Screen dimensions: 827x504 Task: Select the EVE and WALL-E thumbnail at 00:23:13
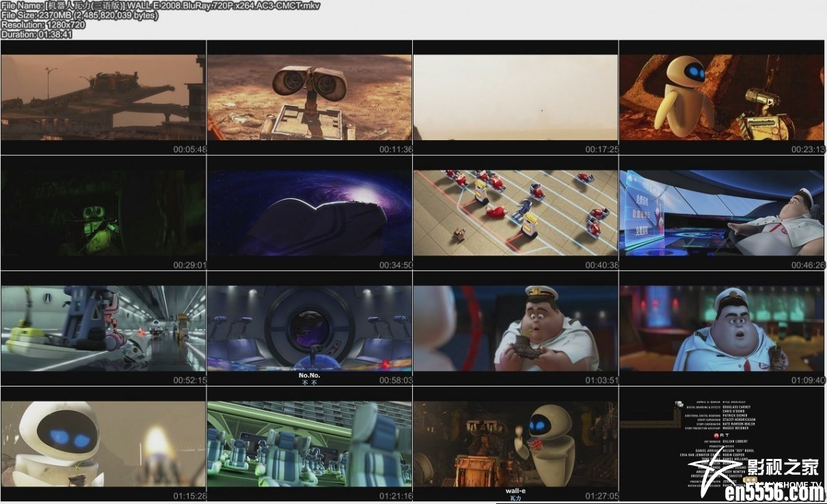pos(722,98)
